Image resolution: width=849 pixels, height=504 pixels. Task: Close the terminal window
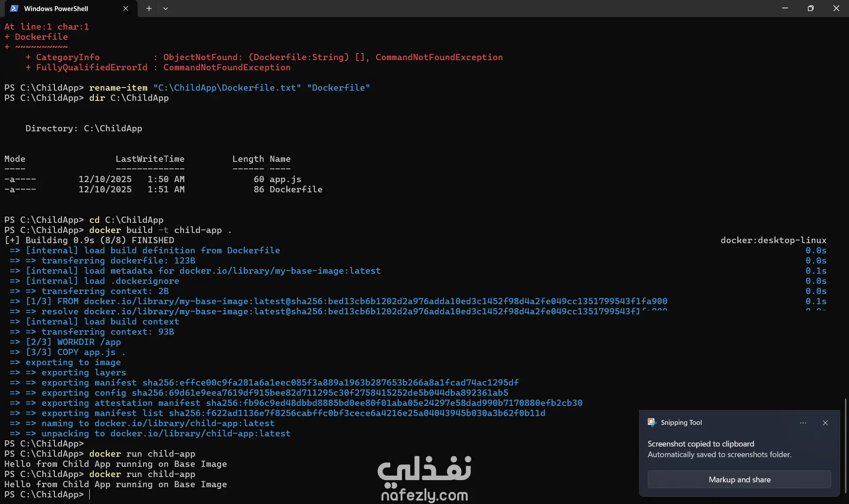pyautogui.click(x=836, y=8)
